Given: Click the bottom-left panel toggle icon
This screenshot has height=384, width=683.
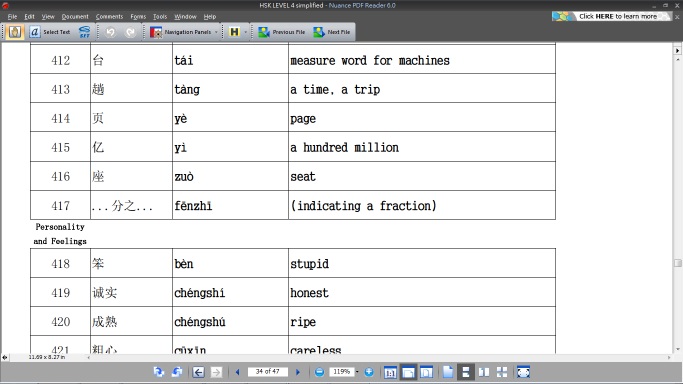Looking at the screenshot, I should tap(4, 357).
